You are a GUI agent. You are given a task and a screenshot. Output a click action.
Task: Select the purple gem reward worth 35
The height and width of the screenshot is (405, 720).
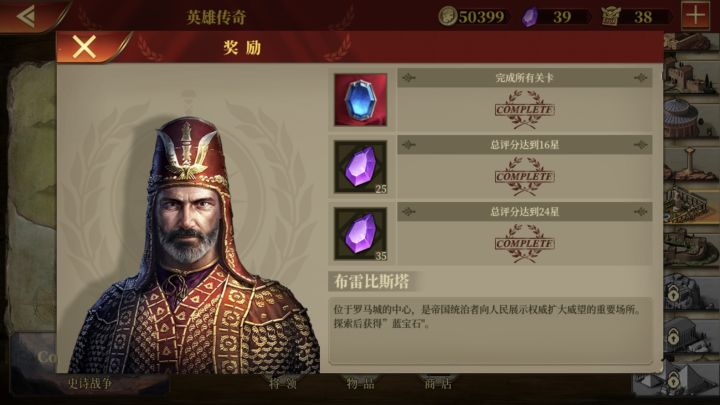click(x=360, y=234)
